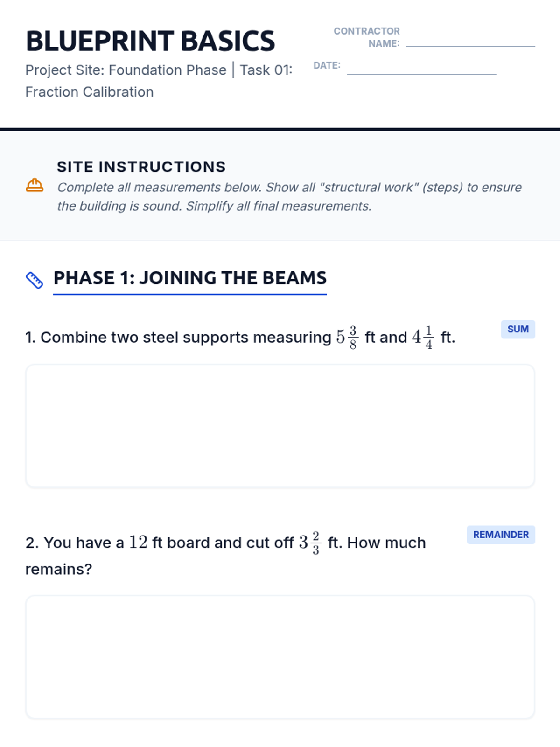This screenshot has height=747, width=560.
Task: Click the CONTRACTOR NAME label
Action: [367, 37]
